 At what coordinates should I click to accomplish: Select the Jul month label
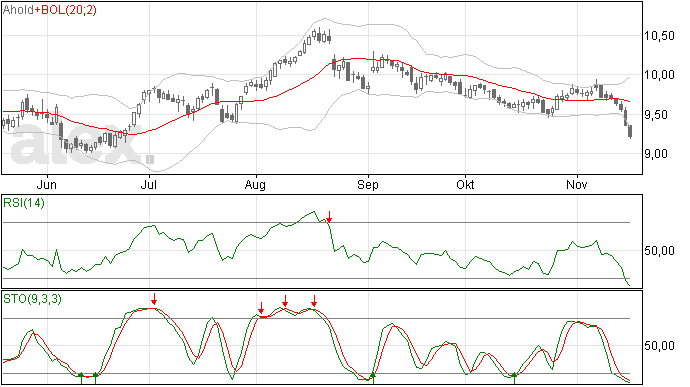[149, 184]
